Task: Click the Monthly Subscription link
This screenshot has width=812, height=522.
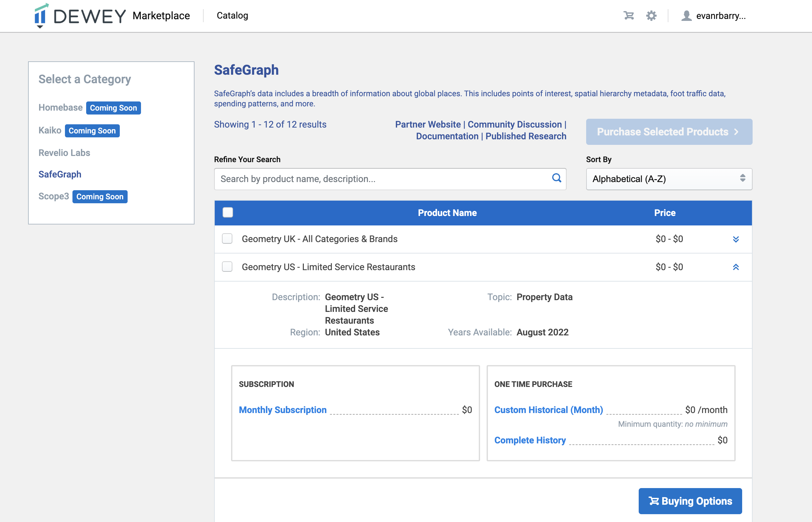Action: (x=282, y=410)
